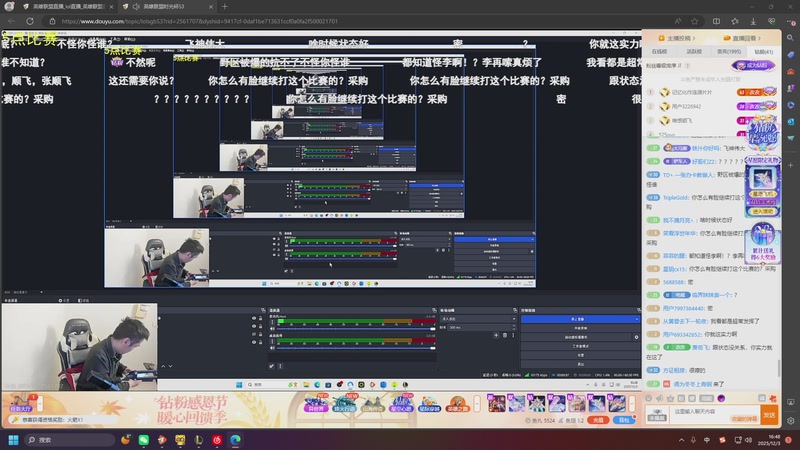Open the 烽火行动 gift activity icon
Viewport: 800px width, 450px height.
(x=344, y=404)
